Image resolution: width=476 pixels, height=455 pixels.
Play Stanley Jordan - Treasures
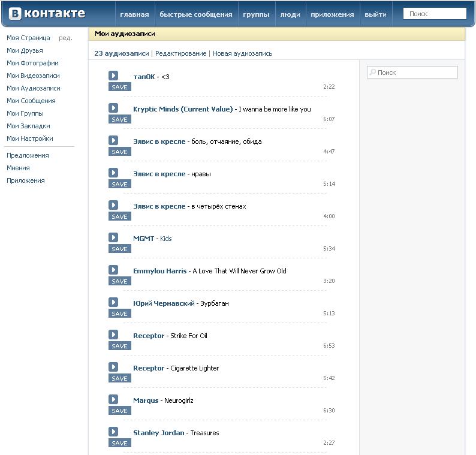[113, 432]
